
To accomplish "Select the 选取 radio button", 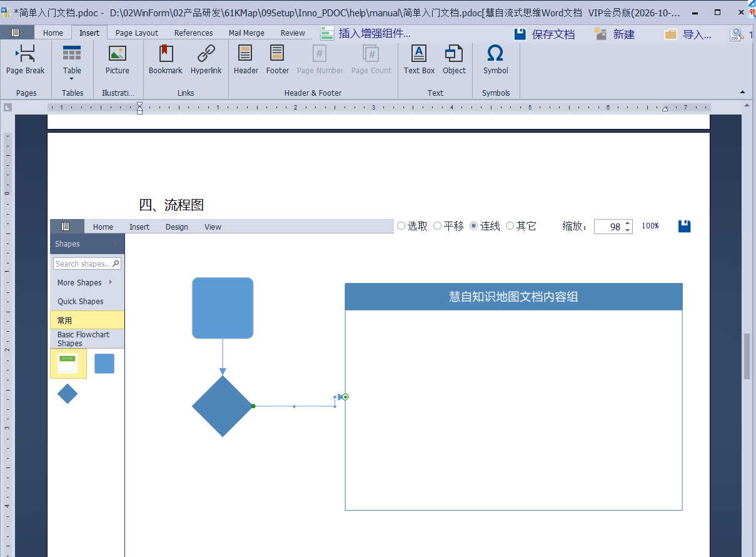I will click(x=401, y=226).
